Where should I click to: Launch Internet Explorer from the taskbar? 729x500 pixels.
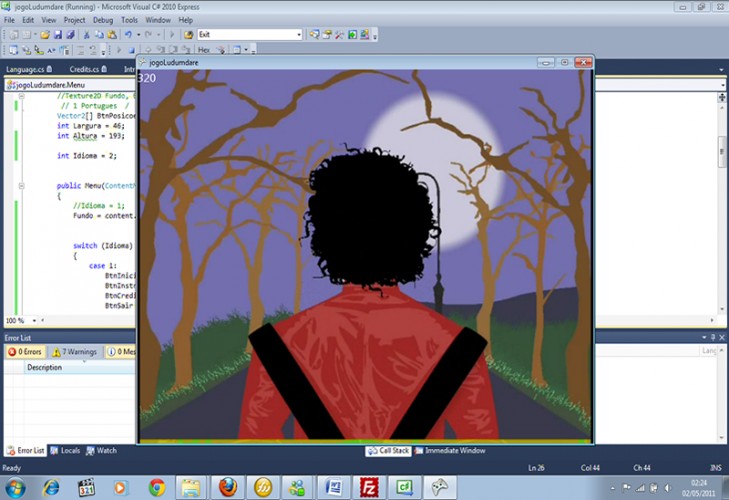(51, 487)
